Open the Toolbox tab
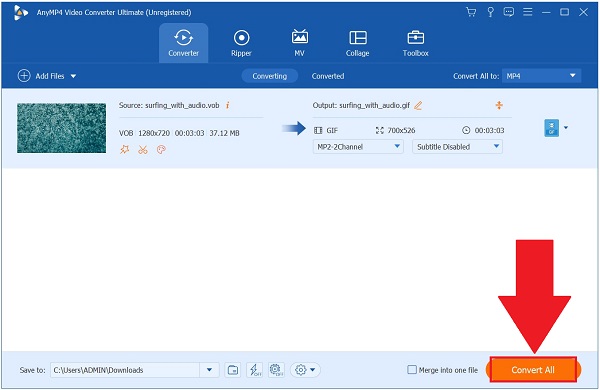This screenshot has height=390, width=600. pos(415,43)
